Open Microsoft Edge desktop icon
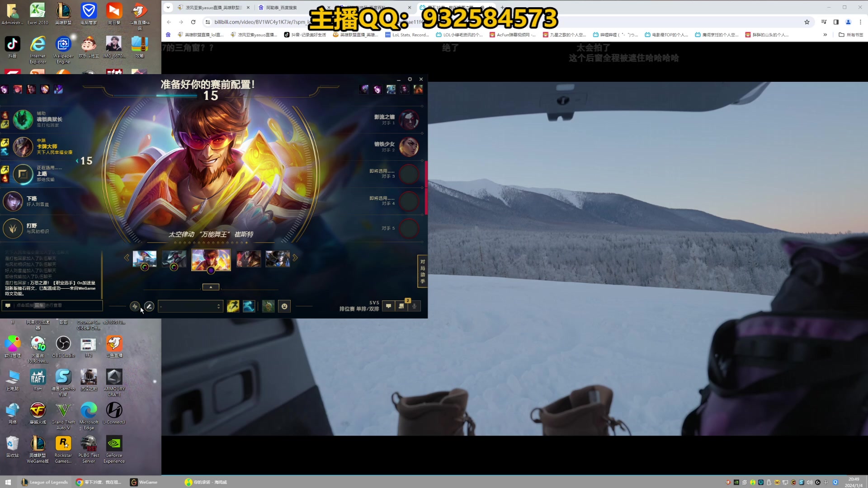This screenshot has width=868, height=488. coord(89,416)
